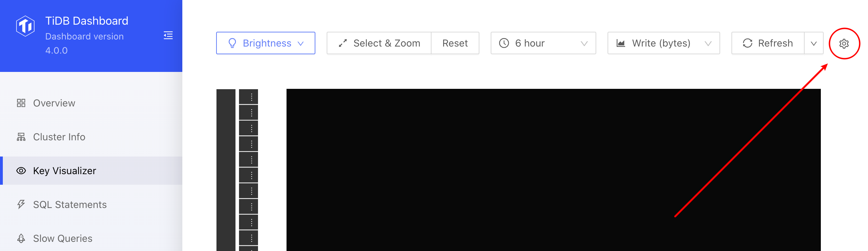
Task: Open the 6 hour time range dropdown
Action: (x=543, y=43)
